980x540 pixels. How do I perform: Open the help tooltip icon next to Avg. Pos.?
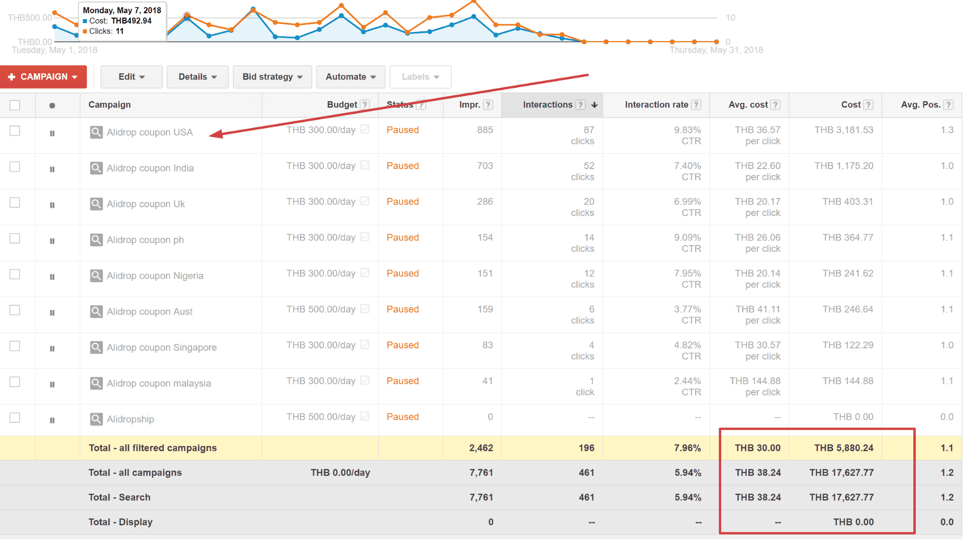point(949,105)
